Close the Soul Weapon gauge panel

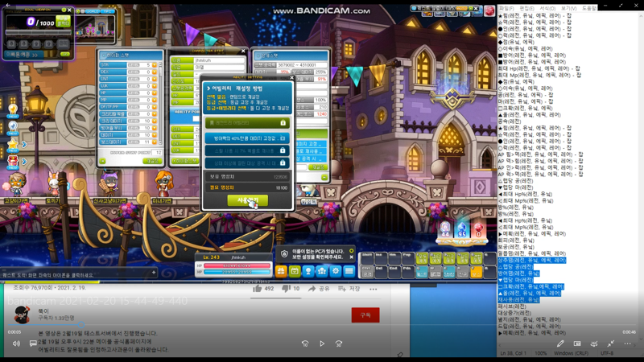point(69,10)
